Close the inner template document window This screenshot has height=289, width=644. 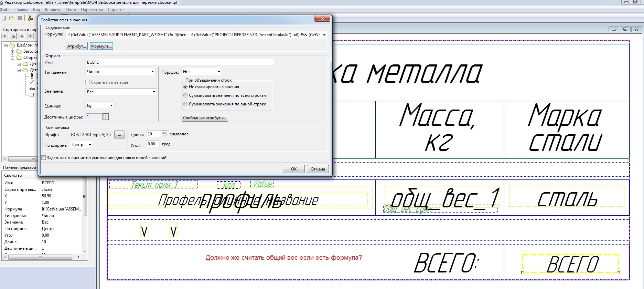pyautogui.click(x=636, y=29)
